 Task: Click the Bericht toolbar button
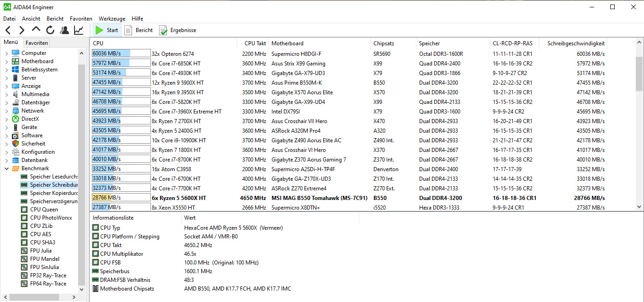(139, 30)
